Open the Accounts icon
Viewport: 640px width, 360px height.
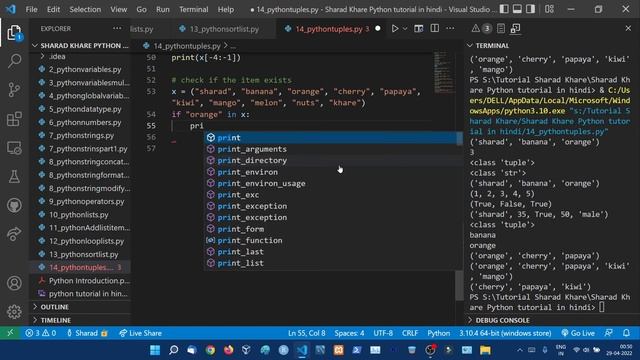click(x=14, y=283)
